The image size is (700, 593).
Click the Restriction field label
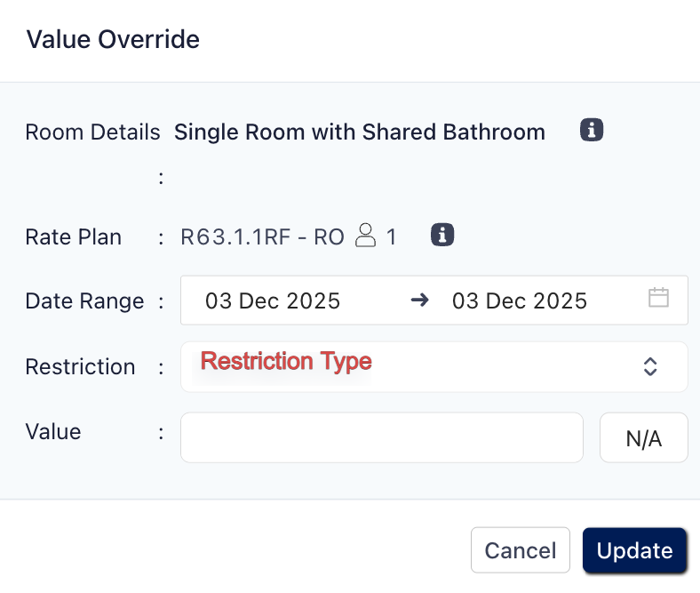pyautogui.click(x=80, y=366)
